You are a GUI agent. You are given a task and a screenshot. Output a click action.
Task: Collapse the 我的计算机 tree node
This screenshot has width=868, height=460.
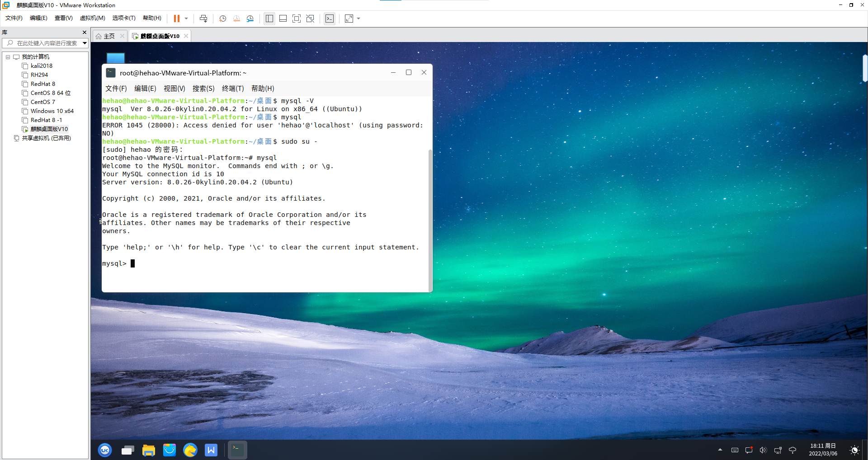8,57
